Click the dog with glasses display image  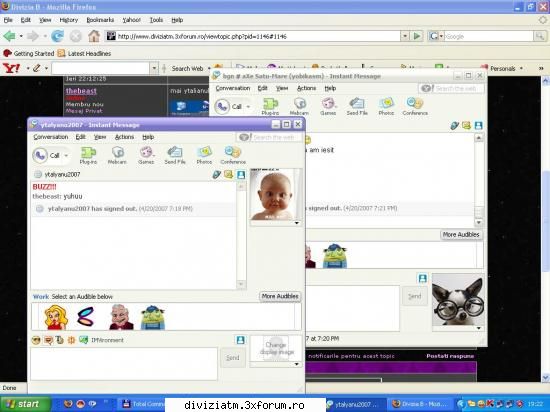point(458,299)
